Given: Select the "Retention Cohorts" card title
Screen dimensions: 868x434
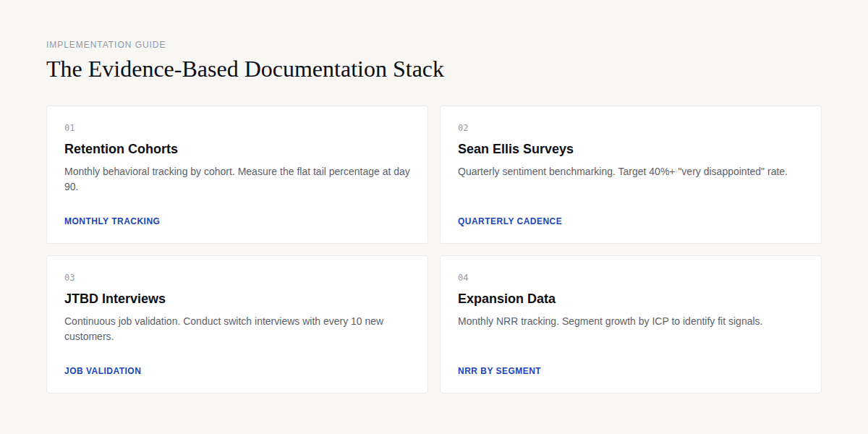Looking at the screenshot, I should tap(121, 149).
